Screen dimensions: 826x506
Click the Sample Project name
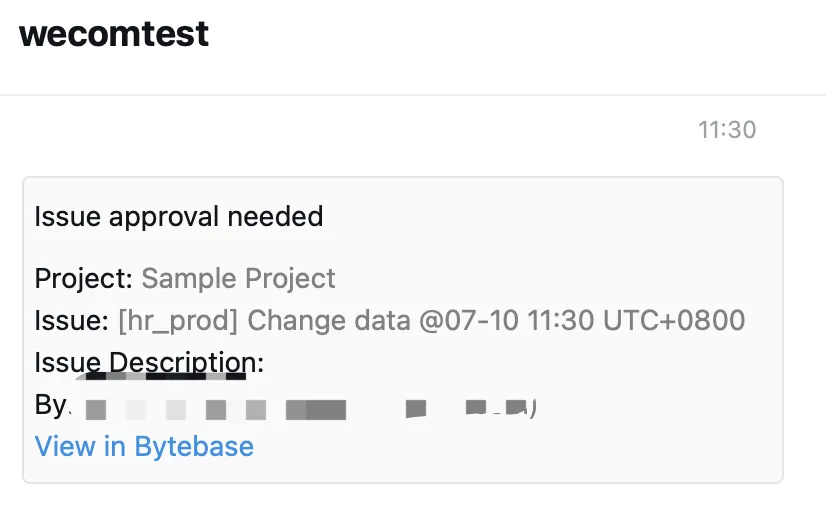tap(238, 278)
